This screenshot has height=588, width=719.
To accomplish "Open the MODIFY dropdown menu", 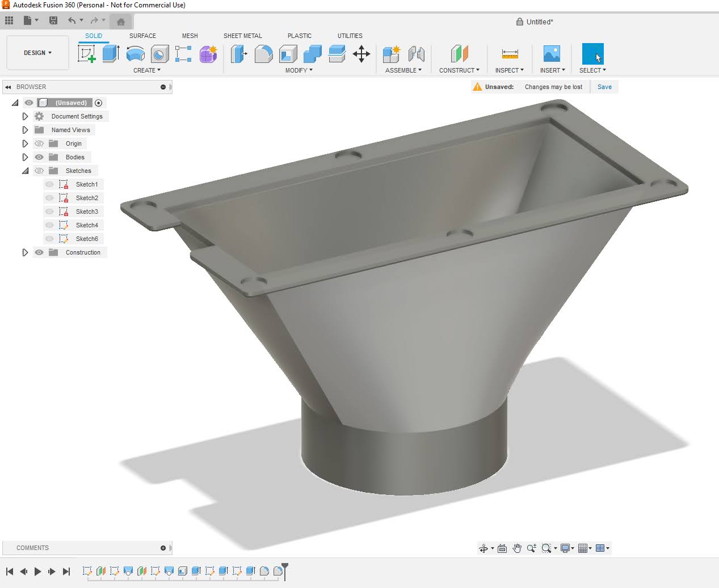I will coord(299,70).
